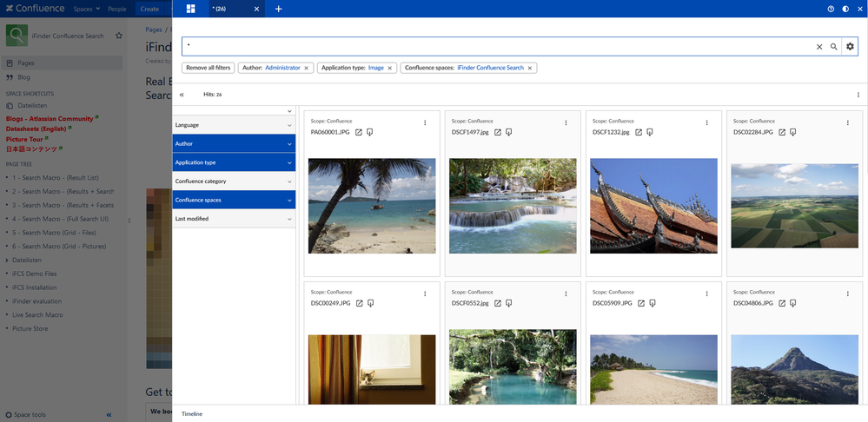Download DSCF0552.jpg icon
The width and height of the screenshot is (868, 422).
[509, 303]
